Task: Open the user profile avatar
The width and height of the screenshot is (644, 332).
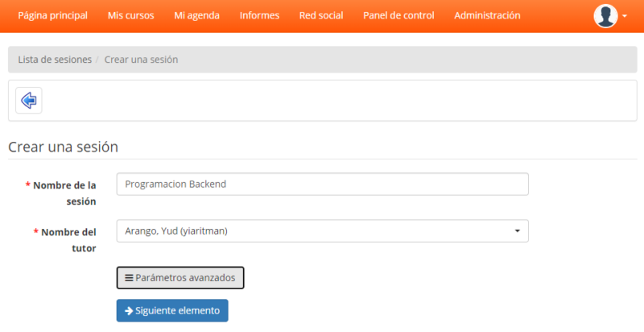Action: click(x=605, y=15)
